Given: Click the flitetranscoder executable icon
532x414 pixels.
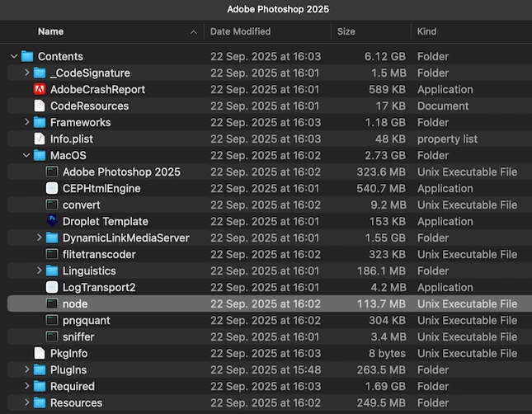Looking at the screenshot, I should pyautogui.click(x=52, y=254).
